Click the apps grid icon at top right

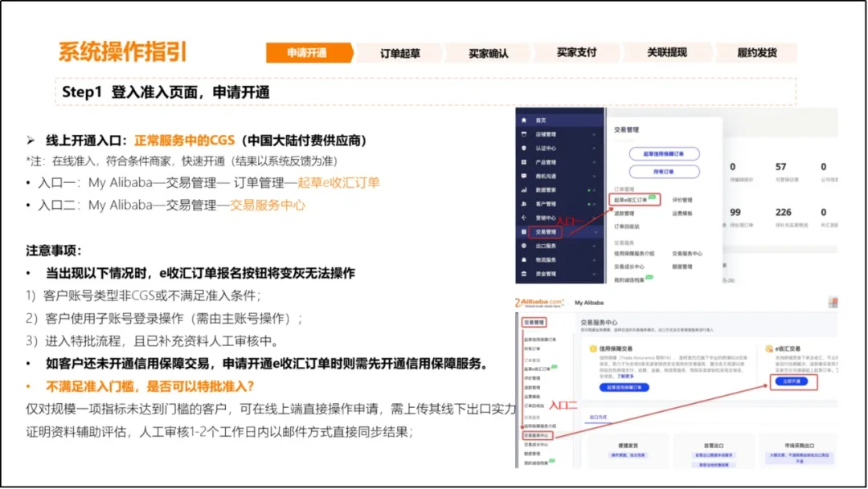833,302
